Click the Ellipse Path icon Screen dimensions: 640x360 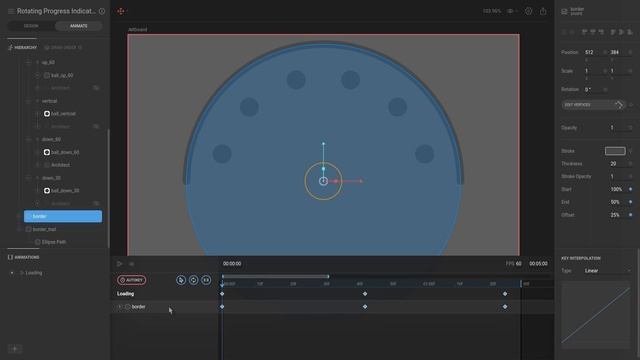pyautogui.click(x=38, y=242)
